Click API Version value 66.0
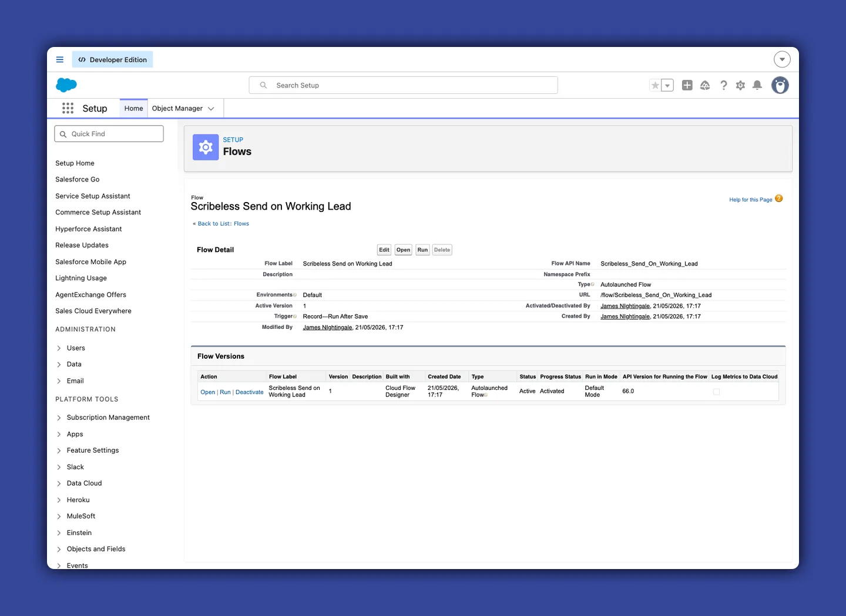The image size is (846, 616). (628, 391)
